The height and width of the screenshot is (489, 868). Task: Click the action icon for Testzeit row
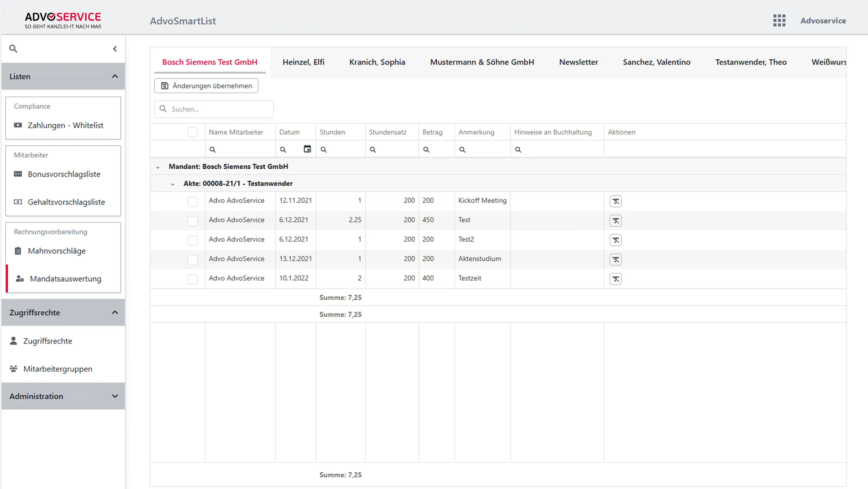click(x=615, y=279)
